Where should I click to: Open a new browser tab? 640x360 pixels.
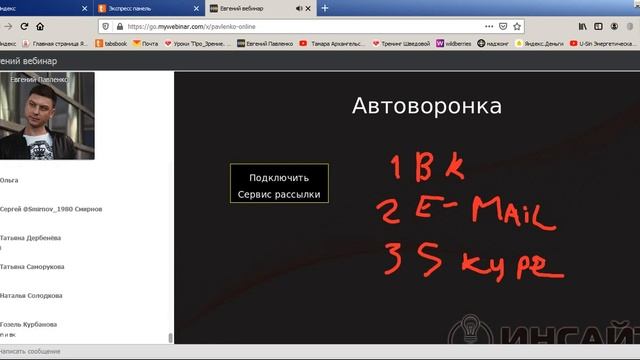[x=325, y=8]
